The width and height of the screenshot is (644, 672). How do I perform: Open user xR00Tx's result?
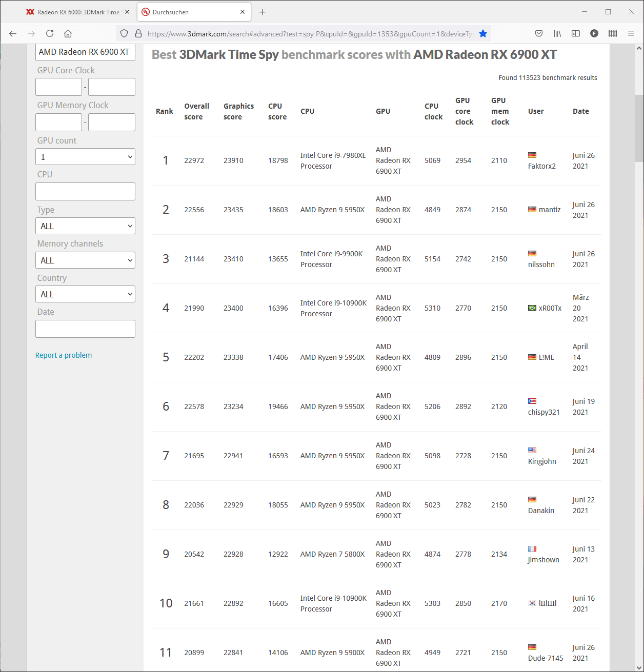click(550, 308)
